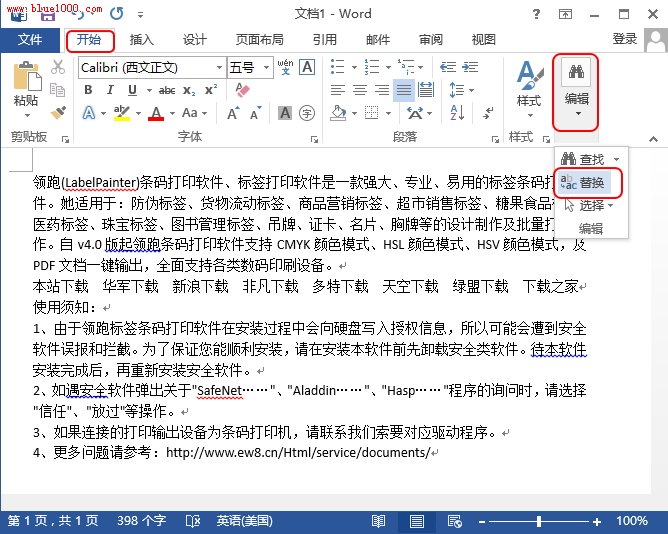Click the 398 word count indicator

(x=141, y=521)
